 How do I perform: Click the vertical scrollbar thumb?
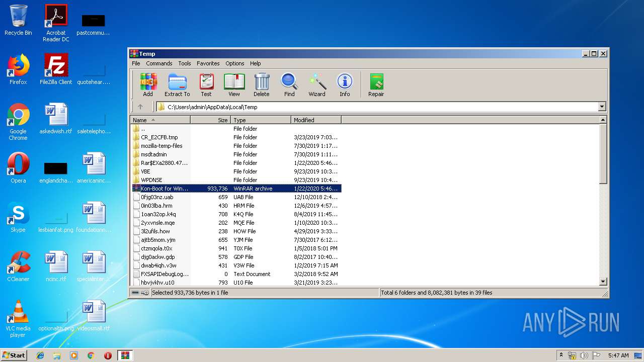pos(603,154)
